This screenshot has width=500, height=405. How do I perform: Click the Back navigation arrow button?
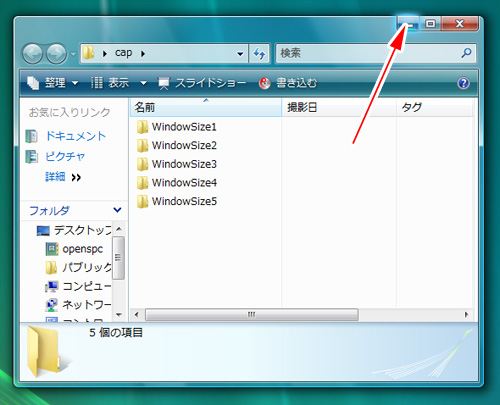32,53
